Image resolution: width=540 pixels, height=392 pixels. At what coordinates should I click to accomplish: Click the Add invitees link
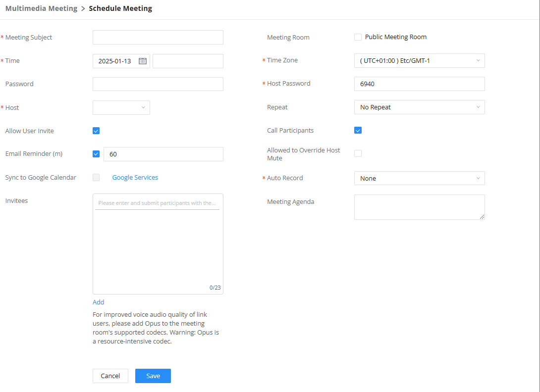[98, 302]
